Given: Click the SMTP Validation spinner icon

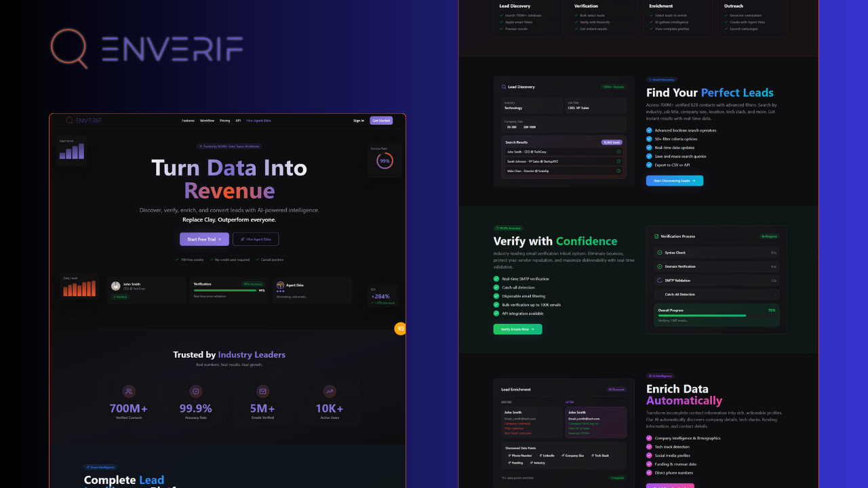Looking at the screenshot, I should tap(659, 281).
